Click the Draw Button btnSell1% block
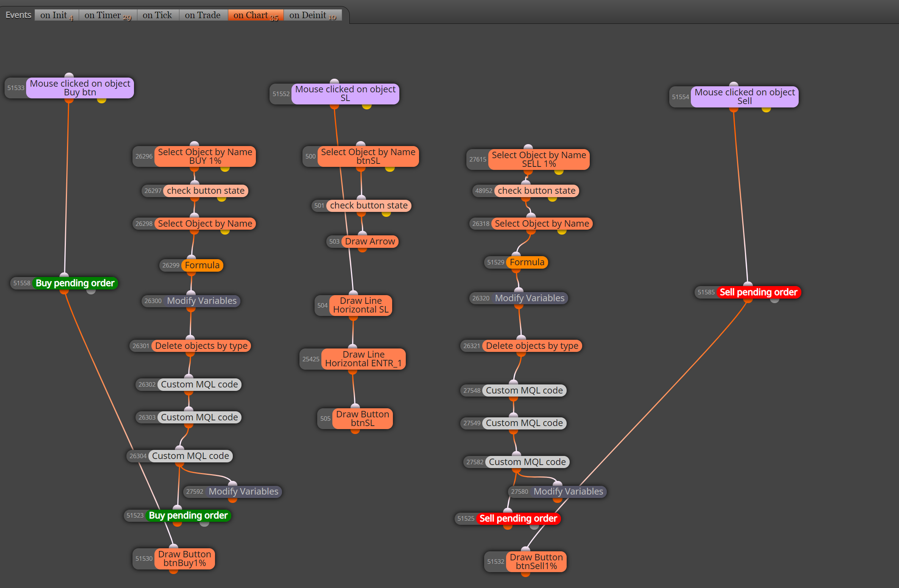Screen dimensions: 899x588 pyautogui.click(x=536, y=562)
